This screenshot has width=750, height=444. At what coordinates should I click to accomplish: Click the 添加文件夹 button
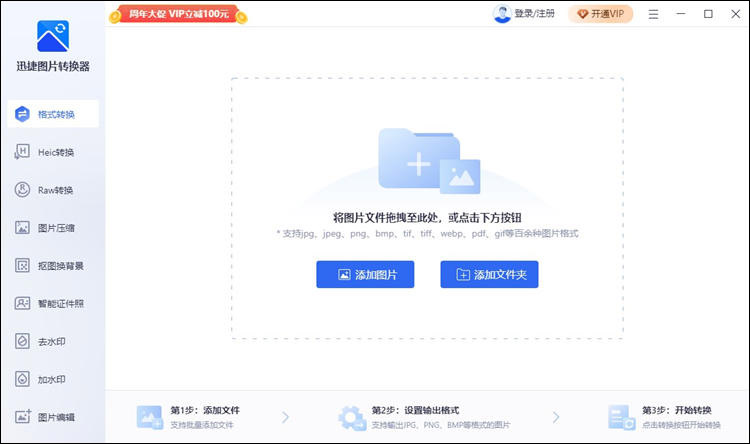(x=489, y=274)
